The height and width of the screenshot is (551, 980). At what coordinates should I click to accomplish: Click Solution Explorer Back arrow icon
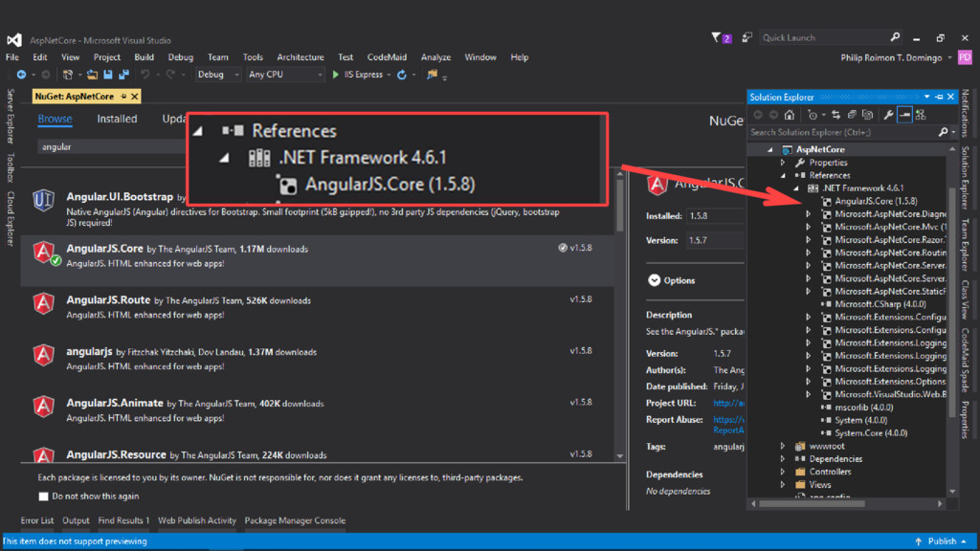click(x=758, y=115)
